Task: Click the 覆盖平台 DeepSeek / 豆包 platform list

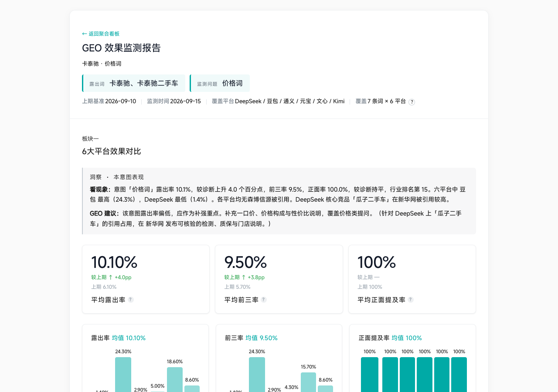Action: tap(278, 101)
